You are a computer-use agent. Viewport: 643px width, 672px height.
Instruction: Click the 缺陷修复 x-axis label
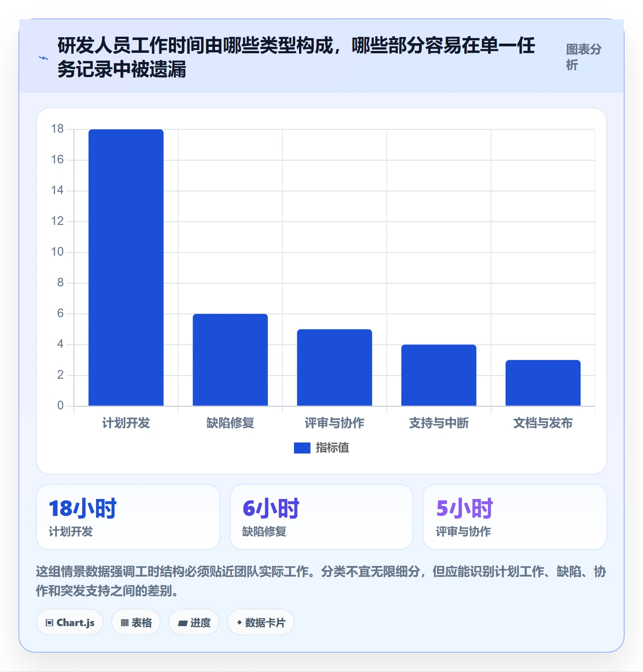click(230, 423)
